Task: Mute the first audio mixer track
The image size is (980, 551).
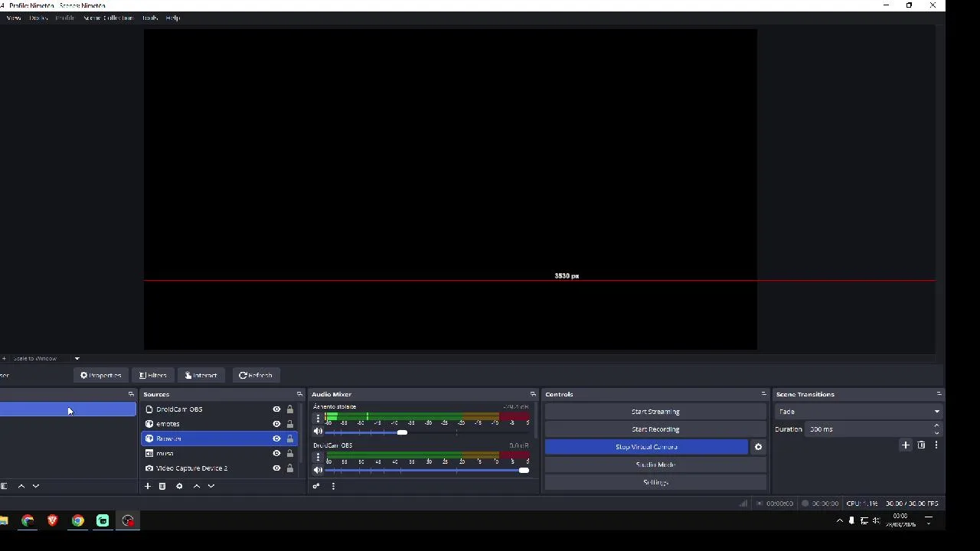Action: (318, 432)
